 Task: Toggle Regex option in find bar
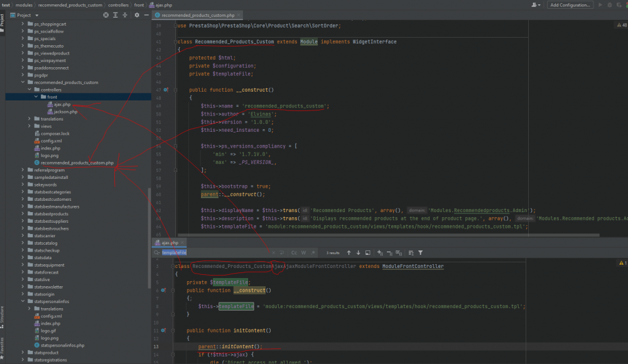tap(312, 253)
